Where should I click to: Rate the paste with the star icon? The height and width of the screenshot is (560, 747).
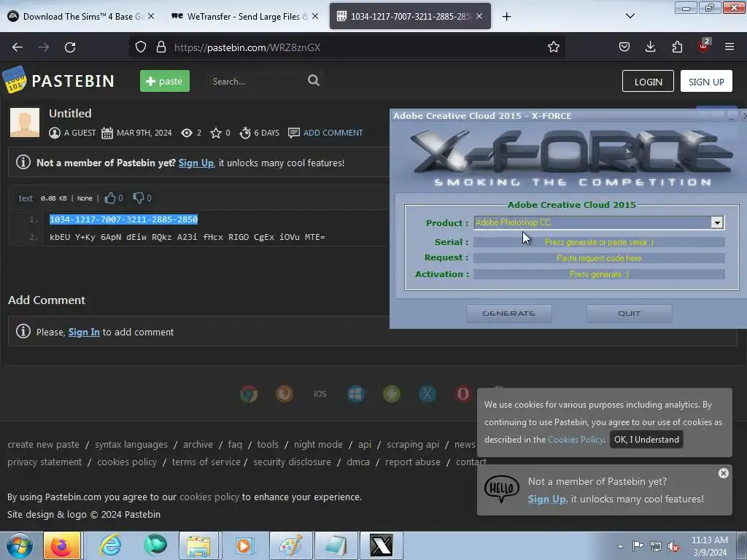point(216,133)
